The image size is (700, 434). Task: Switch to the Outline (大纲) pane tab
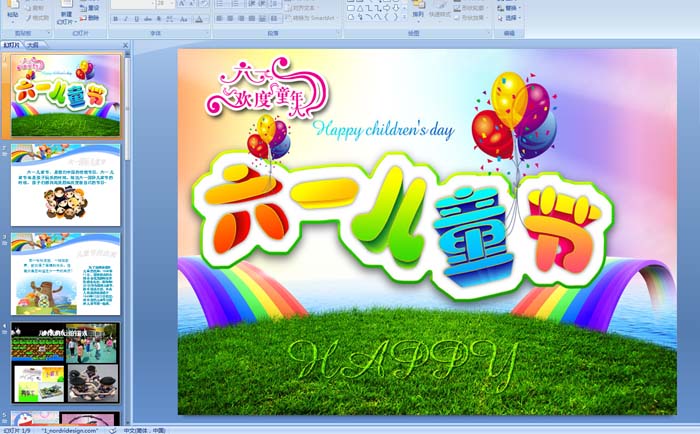pos(33,45)
